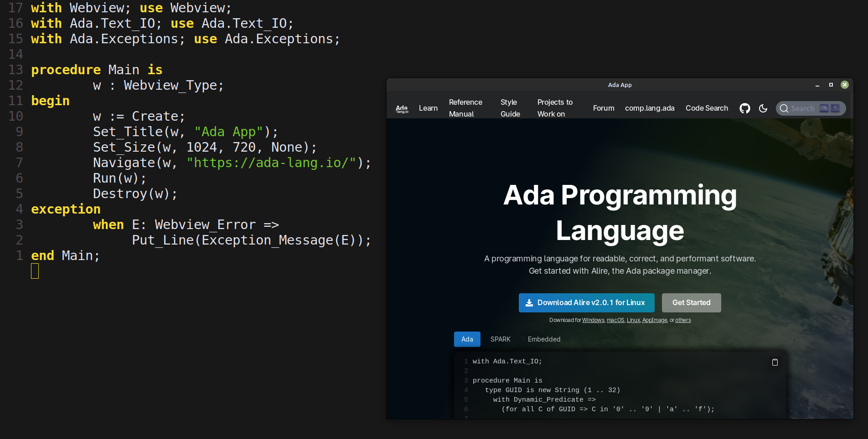Open the AppImage download link
Screen dimensions: 868x439
[655, 320]
